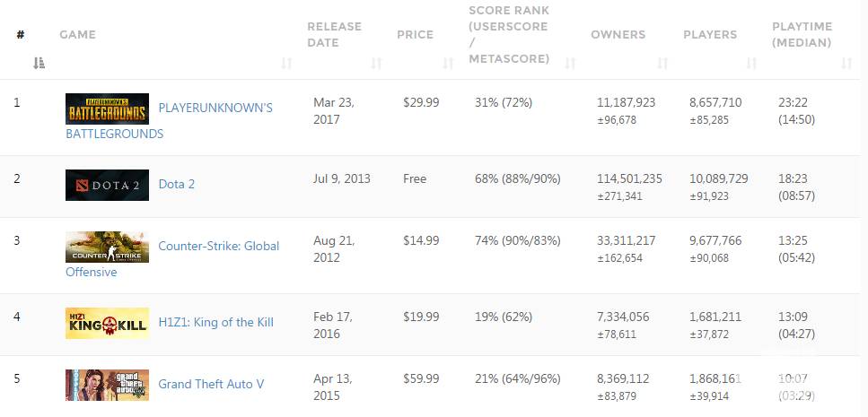Screen dimensions: 868x417
Task: Click the Grand Theft Auto V thumbnail
Action: tap(107, 385)
